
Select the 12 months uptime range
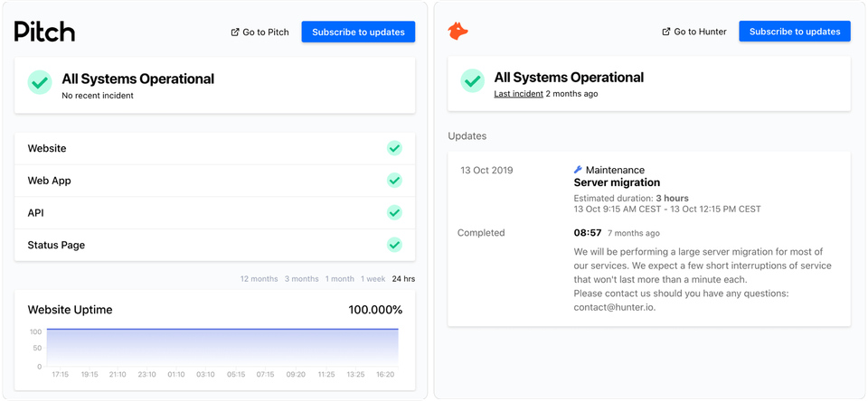click(259, 279)
